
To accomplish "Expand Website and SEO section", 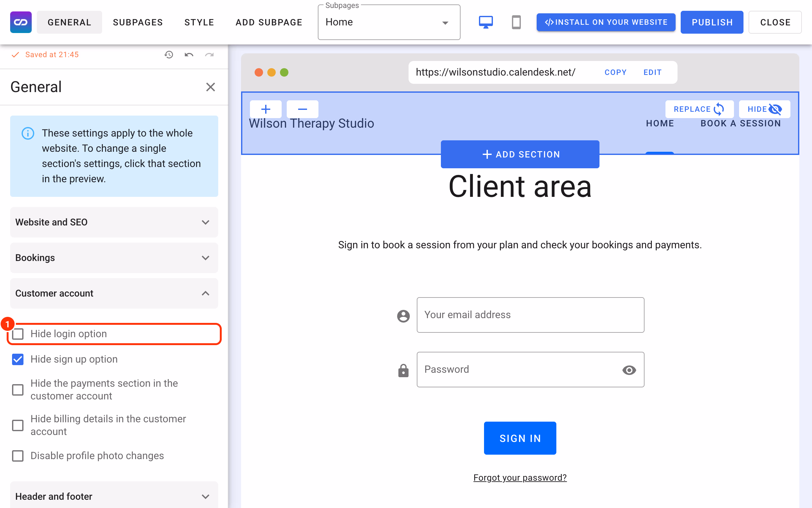I will [x=114, y=222].
